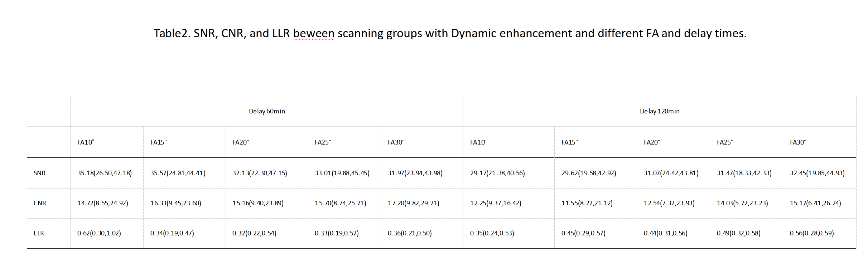Select the "Delay 120min" header cell

coord(660,111)
